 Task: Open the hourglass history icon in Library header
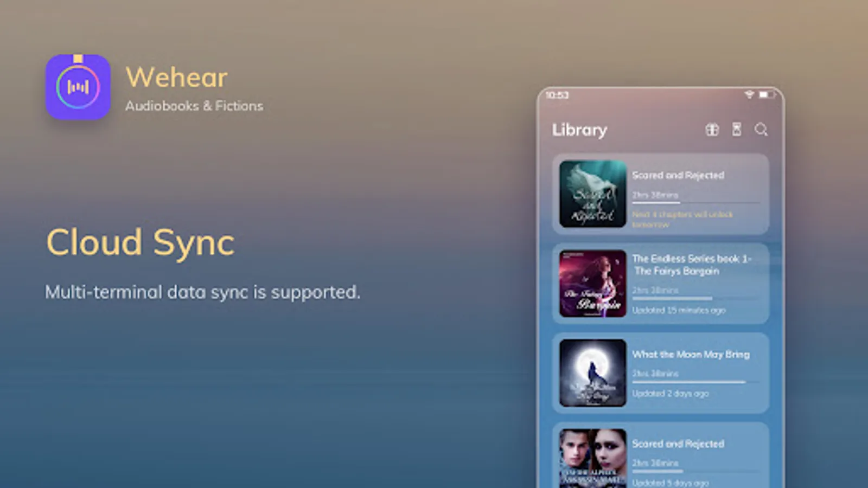pyautogui.click(x=737, y=130)
